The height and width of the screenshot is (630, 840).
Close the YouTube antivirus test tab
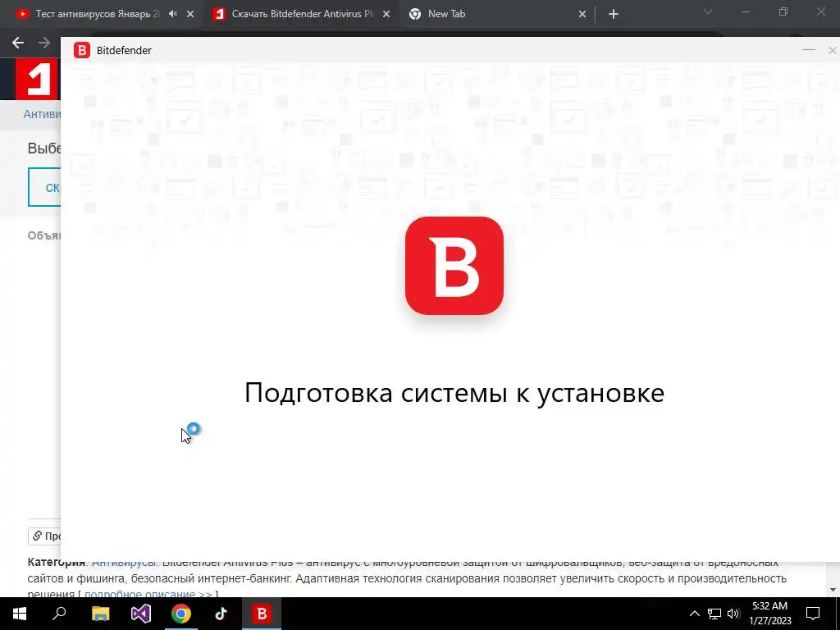tap(190, 15)
